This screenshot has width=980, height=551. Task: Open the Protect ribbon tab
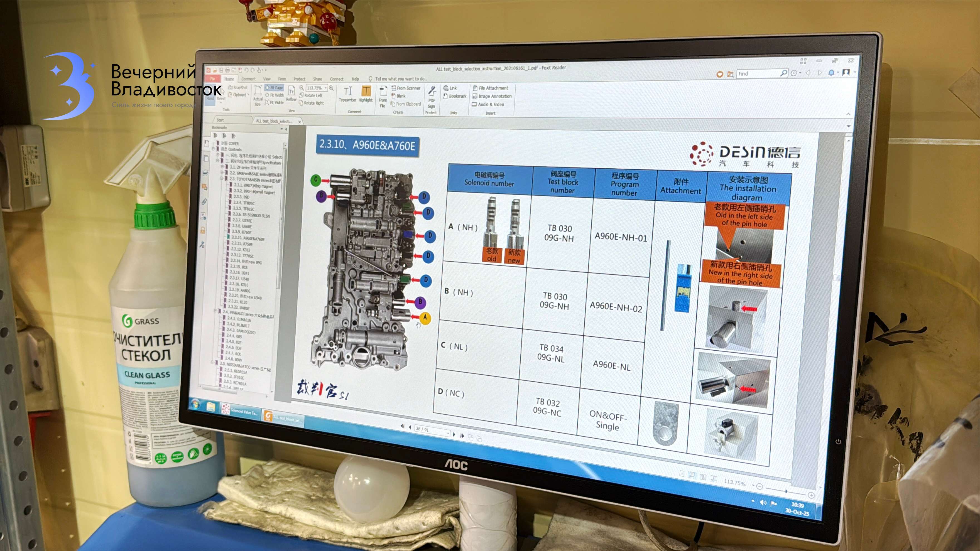(299, 79)
